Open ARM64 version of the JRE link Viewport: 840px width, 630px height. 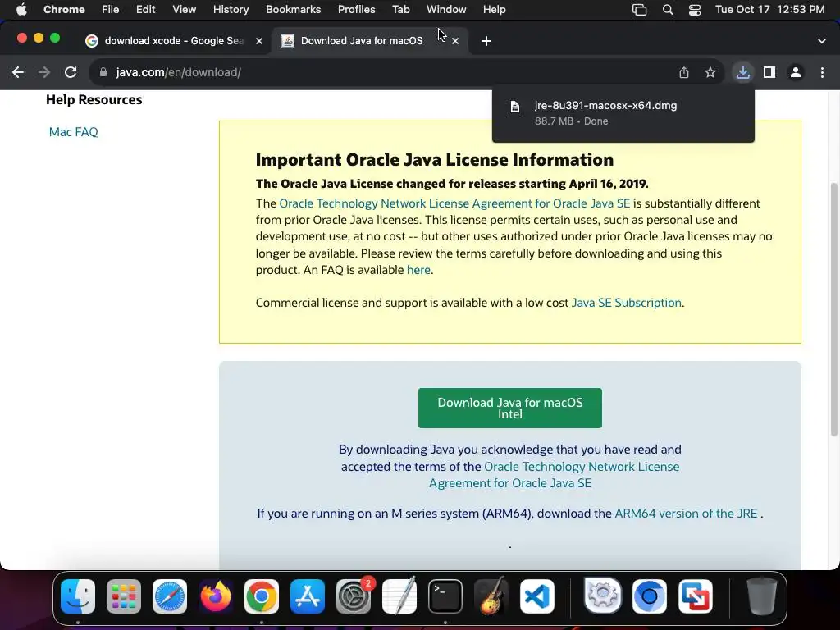pyautogui.click(x=686, y=514)
